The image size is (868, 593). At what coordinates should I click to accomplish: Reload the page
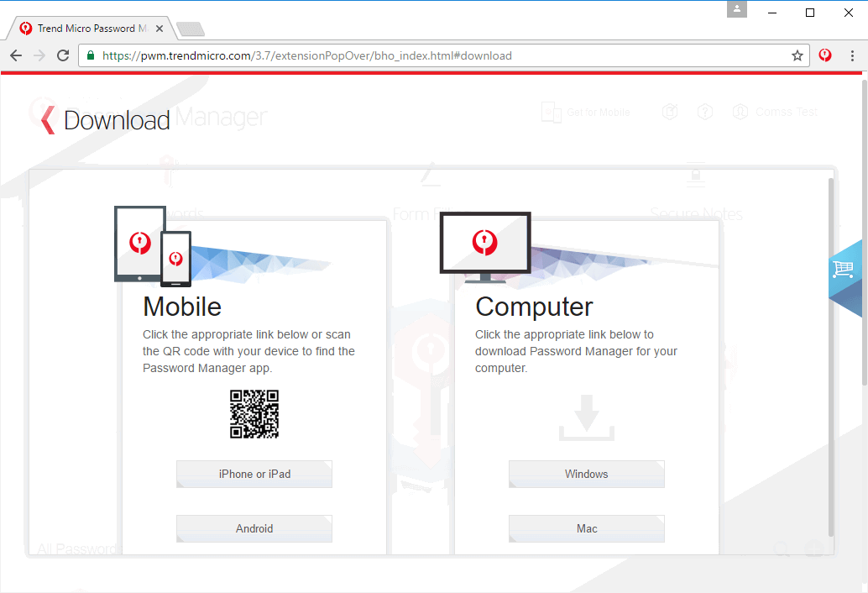(x=63, y=55)
